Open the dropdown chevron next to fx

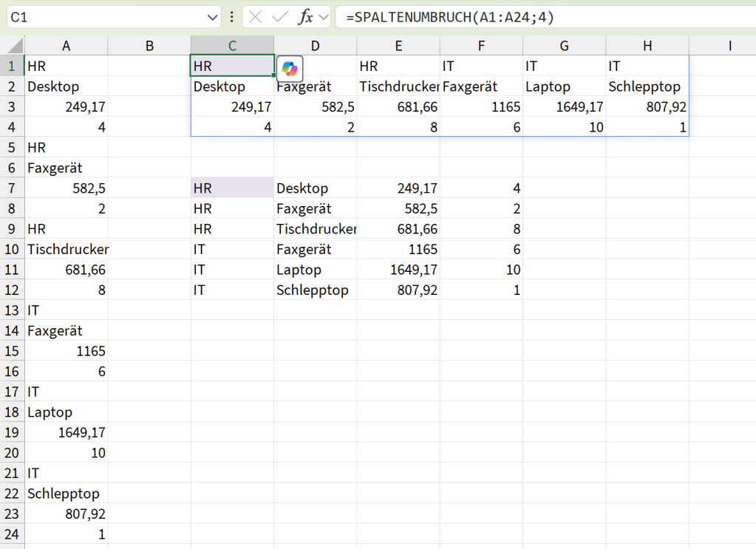click(323, 17)
